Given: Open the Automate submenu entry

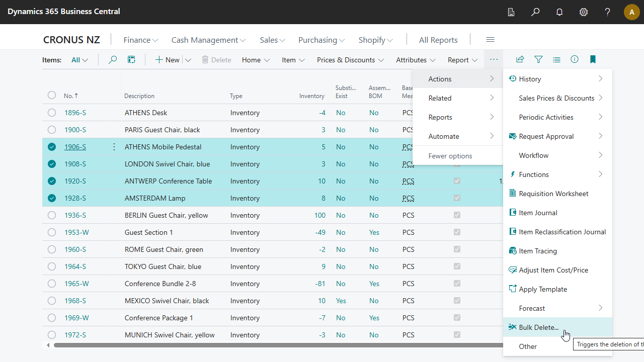Looking at the screenshot, I should pyautogui.click(x=457, y=136).
